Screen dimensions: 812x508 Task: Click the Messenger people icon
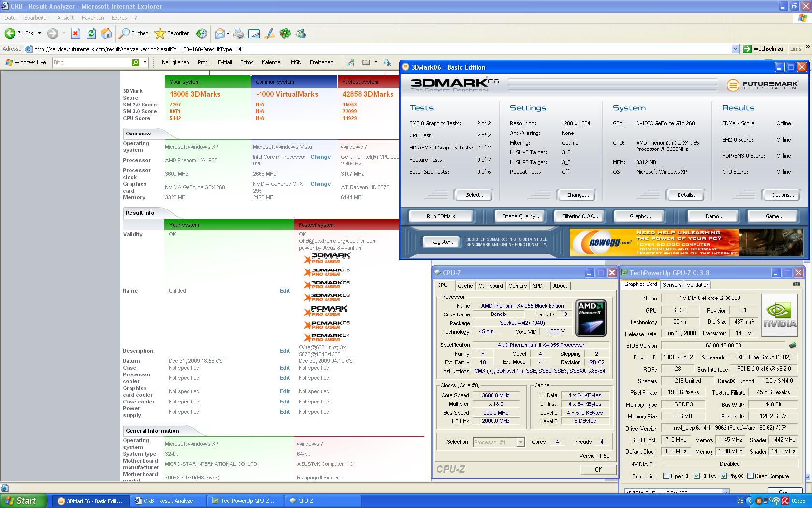[301, 33]
